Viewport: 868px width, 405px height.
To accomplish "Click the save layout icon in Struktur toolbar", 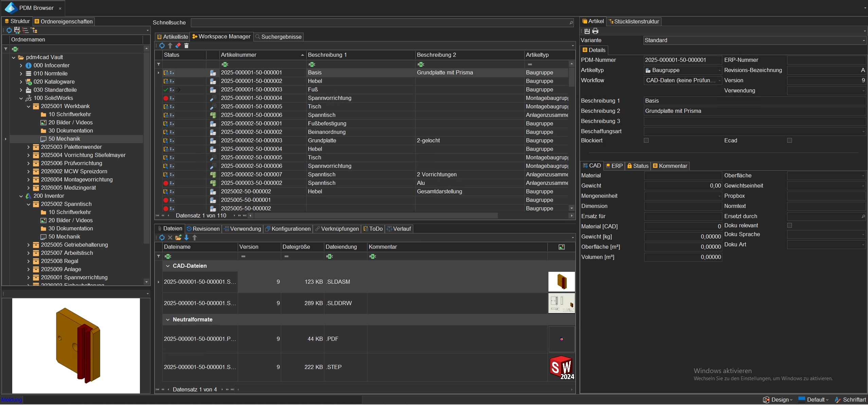I will tap(17, 30).
